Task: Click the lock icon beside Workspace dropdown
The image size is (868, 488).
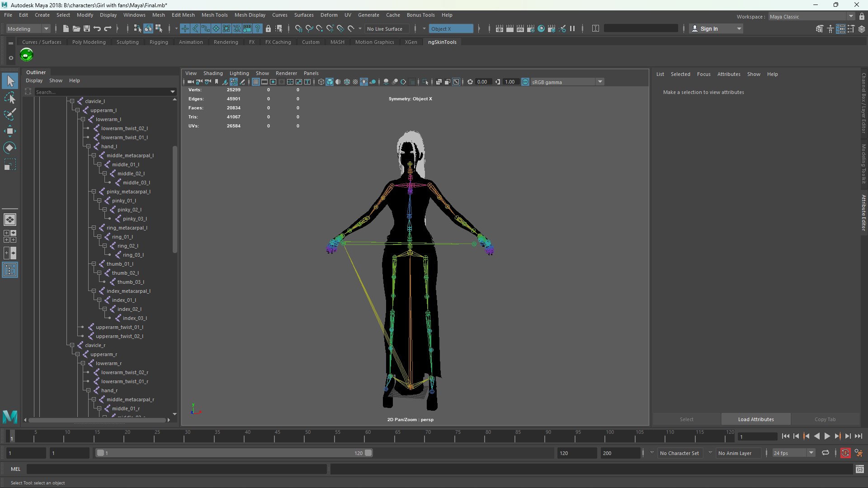Action: pos(862,16)
